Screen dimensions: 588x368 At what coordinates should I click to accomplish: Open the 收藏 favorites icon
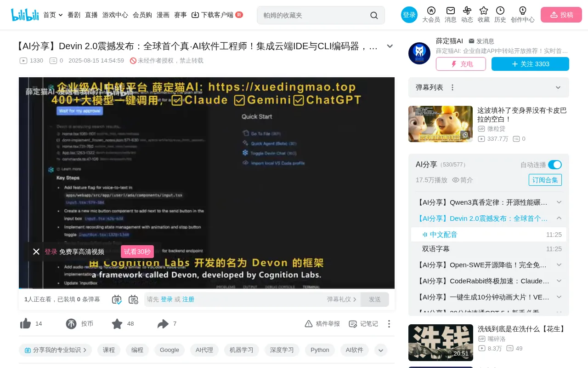[x=484, y=15]
